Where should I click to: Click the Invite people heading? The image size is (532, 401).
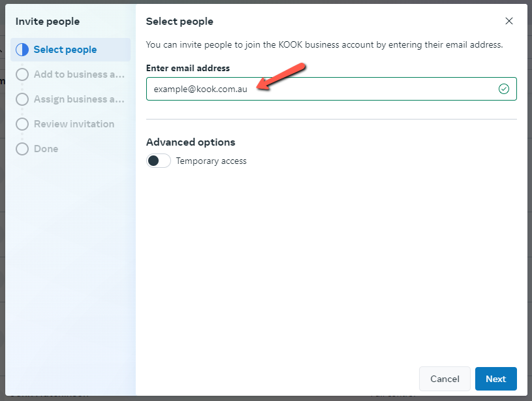click(48, 21)
